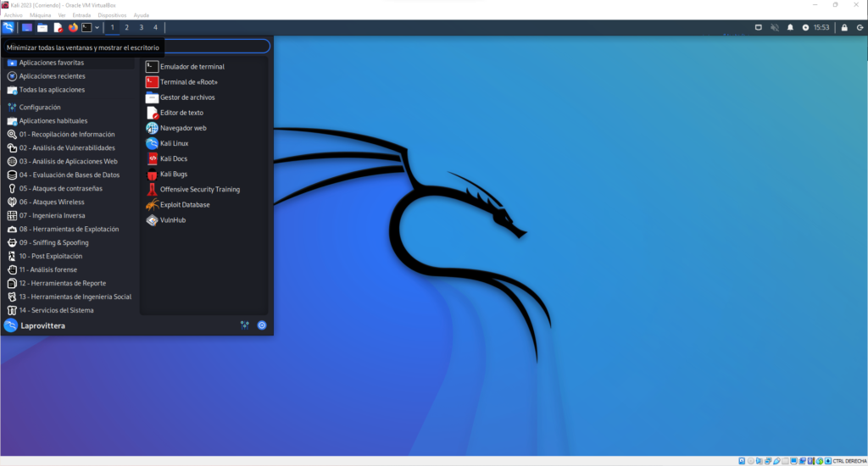Launch Firefox from the top panel
Viewport: 868px width, 466px height.
point(73,27)
